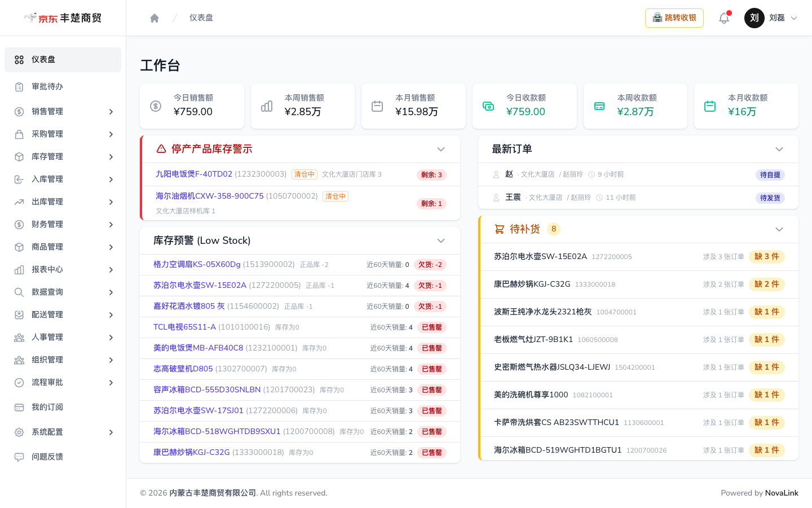Click the 问题反馈 chat icon
This screenshot has height=508, width=812.
point(19,457)
